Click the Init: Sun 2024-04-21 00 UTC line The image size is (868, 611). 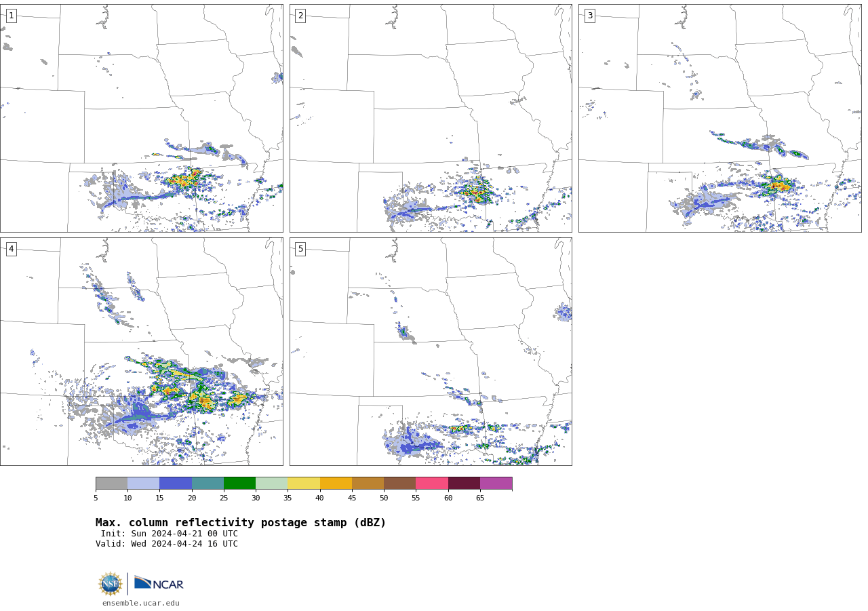[170, 534]
